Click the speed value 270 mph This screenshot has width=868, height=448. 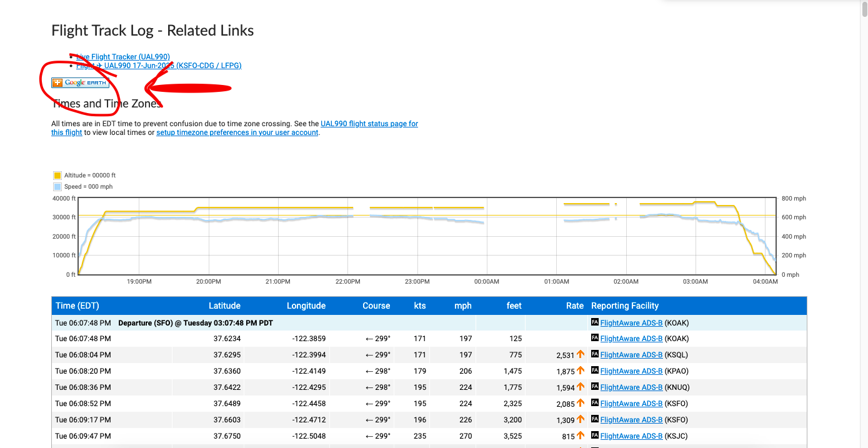click(x=466, y=436)
